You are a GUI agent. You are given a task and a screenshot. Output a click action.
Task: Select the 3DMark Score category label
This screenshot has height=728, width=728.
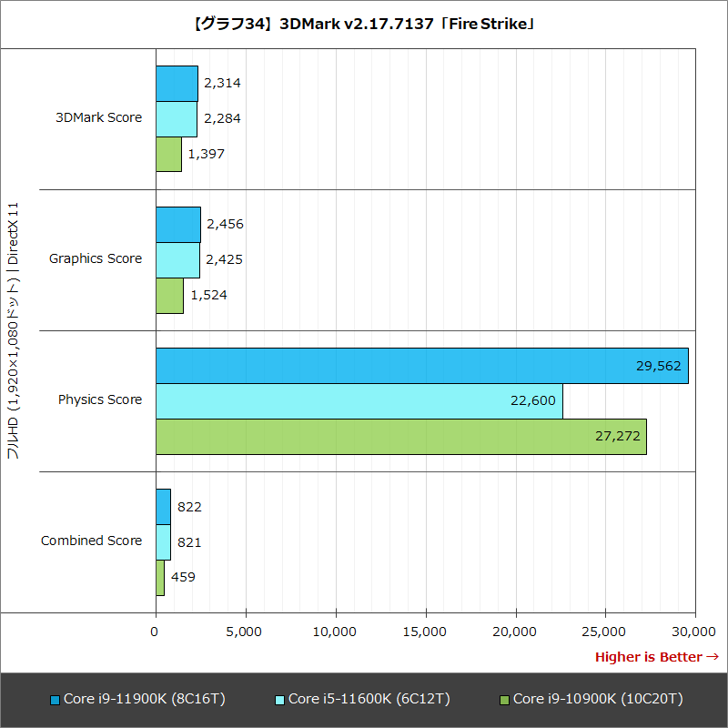click(97, 117)
